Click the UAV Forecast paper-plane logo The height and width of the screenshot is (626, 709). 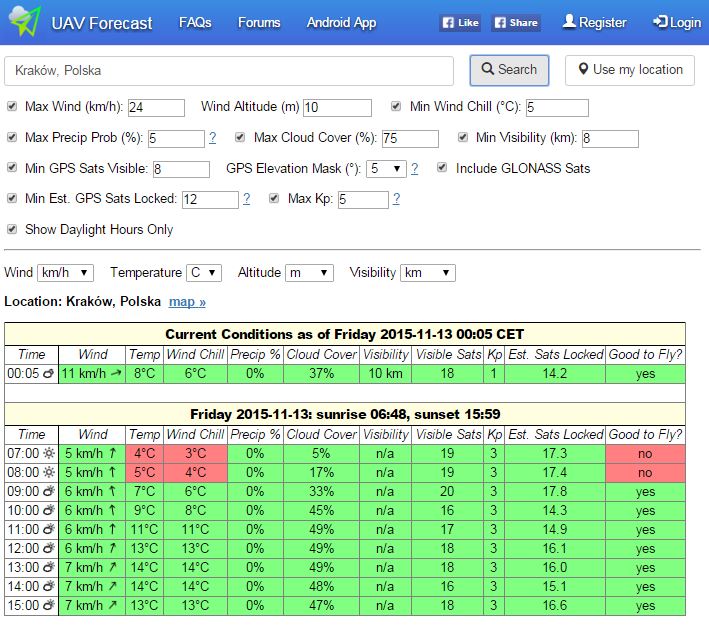point(25,21)
